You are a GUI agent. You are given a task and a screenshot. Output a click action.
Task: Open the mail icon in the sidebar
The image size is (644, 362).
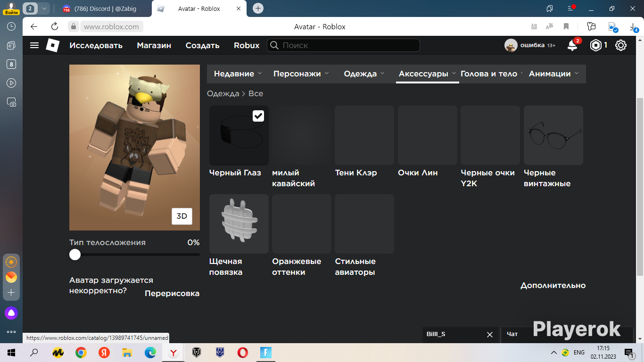click(11, 277)
